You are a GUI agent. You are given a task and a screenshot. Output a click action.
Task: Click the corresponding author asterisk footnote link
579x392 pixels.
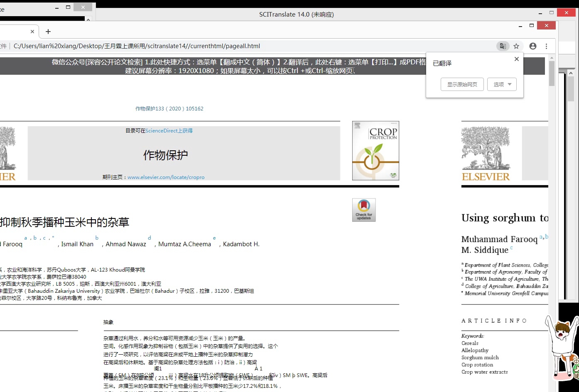pyautogui.click(x=53, y=238)
